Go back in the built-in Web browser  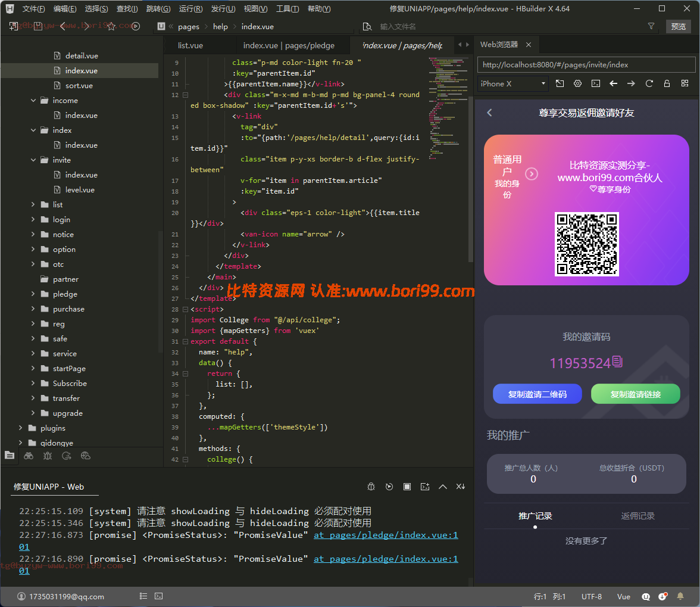coord(613,83)
